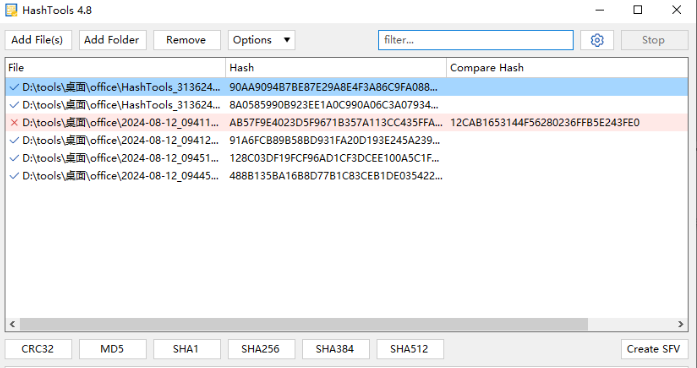Click hash value 91A6FCB89B58BD931FA20D193E245A239

335,140
